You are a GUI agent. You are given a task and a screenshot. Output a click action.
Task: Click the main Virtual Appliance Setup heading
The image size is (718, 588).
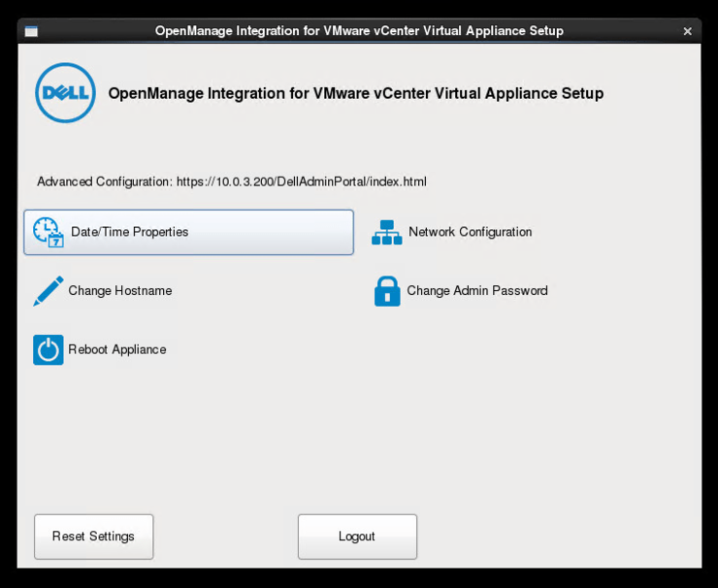point(356,93)
